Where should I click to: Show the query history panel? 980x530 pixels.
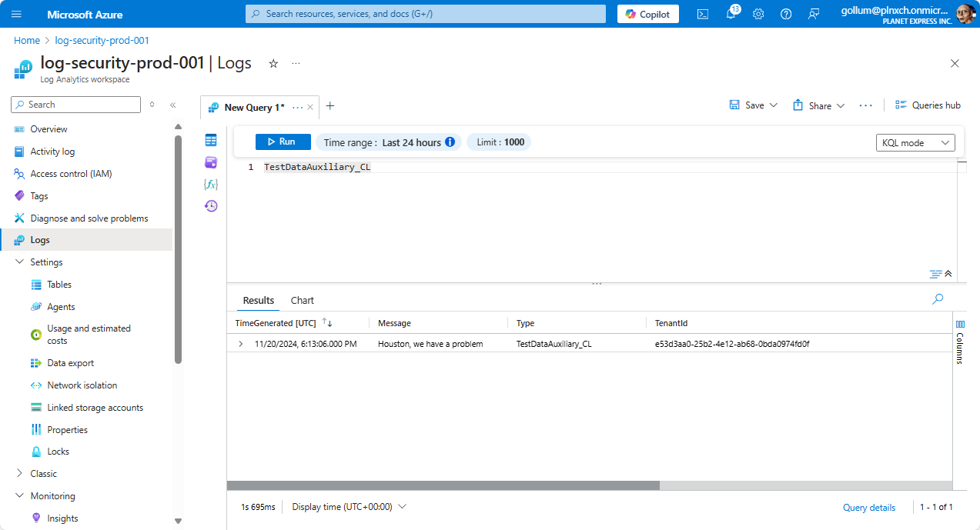coord(211,205)
